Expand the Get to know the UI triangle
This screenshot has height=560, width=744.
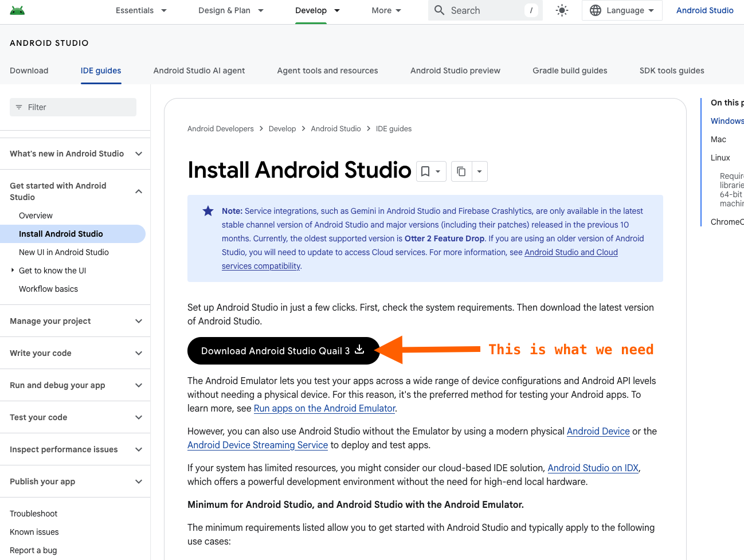[13, 270]
